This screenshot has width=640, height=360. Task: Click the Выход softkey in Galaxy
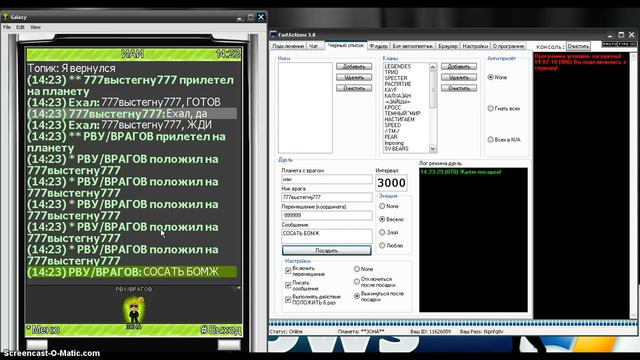tap(220, 330)
